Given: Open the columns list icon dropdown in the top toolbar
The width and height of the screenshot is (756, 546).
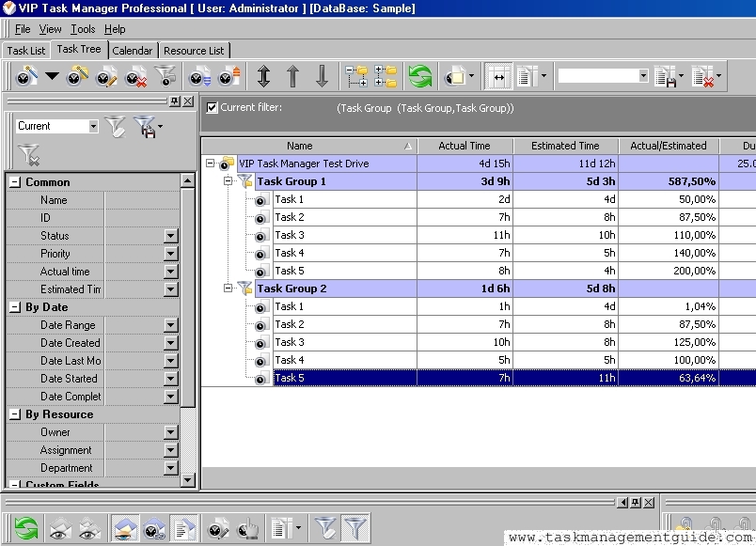Looking at the screenshot, I should point(543,76).
